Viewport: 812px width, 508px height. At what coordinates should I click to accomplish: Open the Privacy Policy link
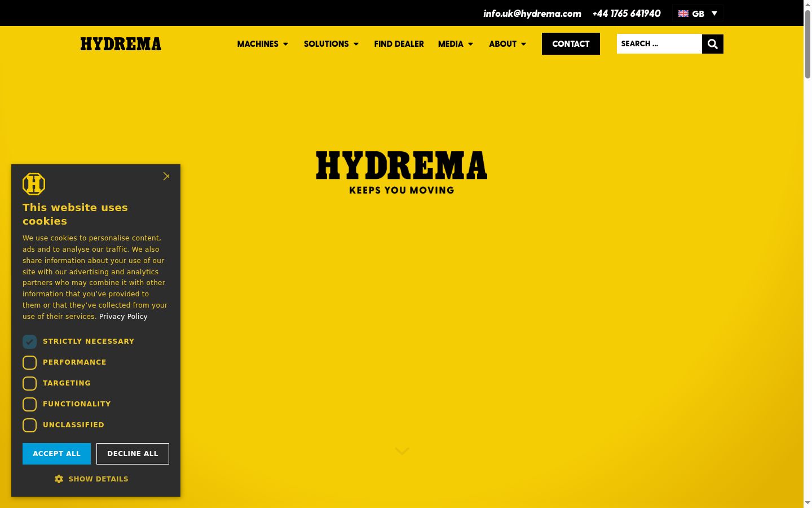[x=123, y=317]
